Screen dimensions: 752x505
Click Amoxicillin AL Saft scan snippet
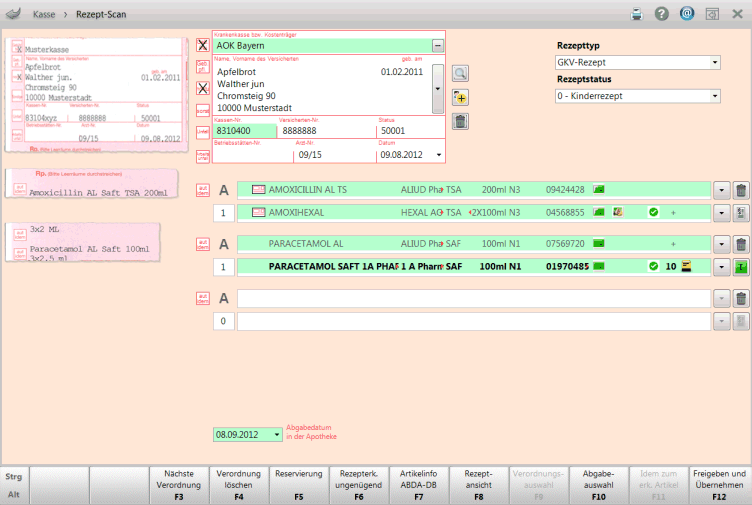[92, 183]
